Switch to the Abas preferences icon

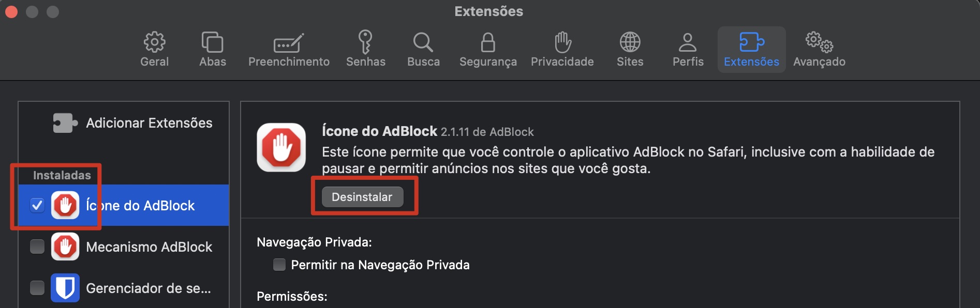213,48
